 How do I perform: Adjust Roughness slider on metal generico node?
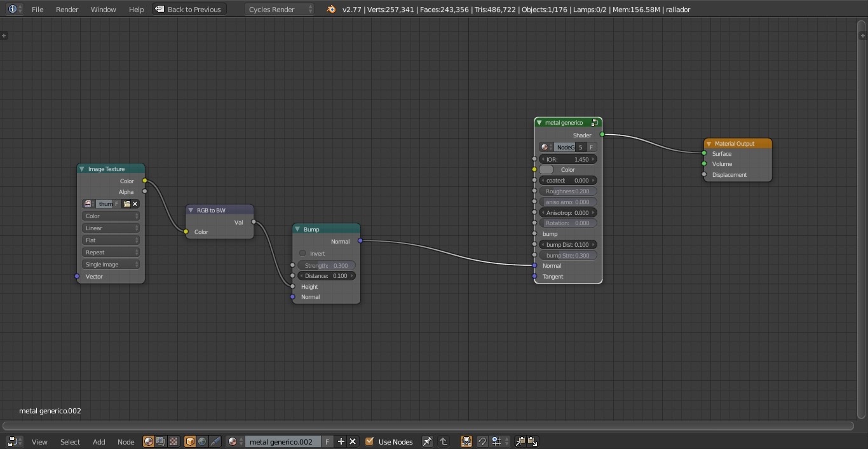[x=568, y=191]
